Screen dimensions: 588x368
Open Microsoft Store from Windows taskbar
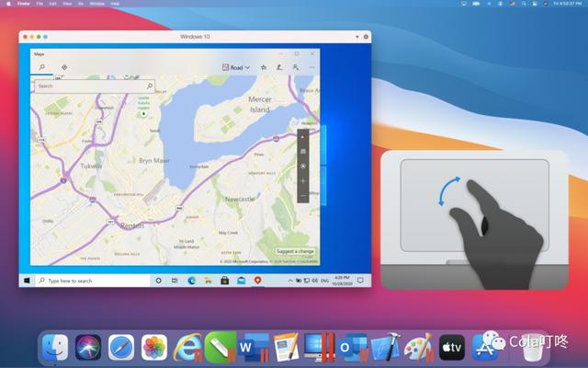(x=224, y=281)
